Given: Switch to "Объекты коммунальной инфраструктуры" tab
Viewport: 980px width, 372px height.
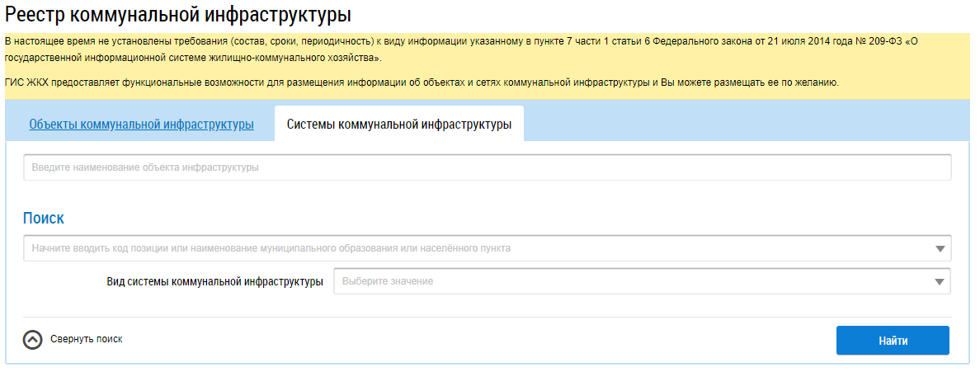Looking at the screenshot, I should point(141,125).
